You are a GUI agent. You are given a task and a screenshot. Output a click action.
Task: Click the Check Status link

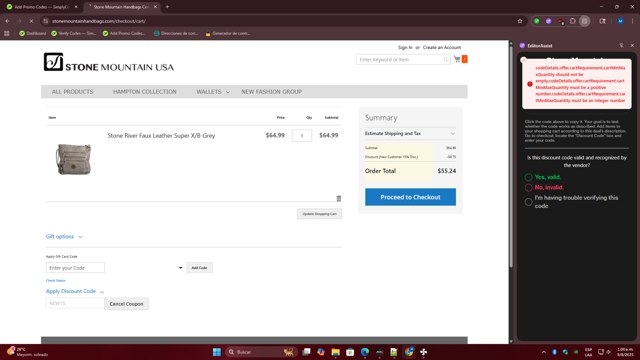[56, 280]
